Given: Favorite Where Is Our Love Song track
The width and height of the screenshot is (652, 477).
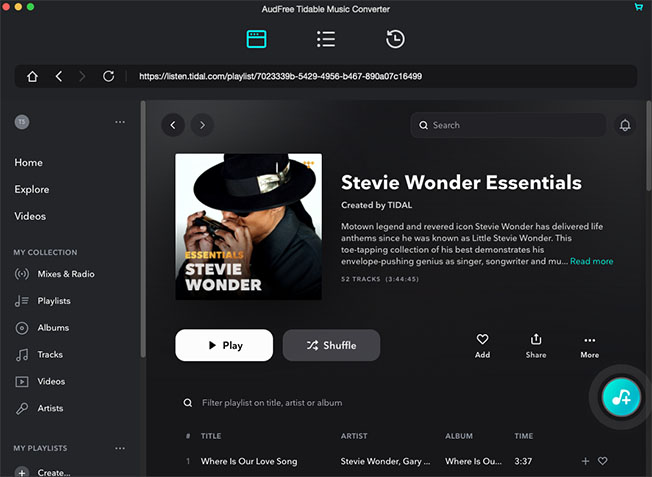Looking at the screenshot, I should tap(603, 461).
